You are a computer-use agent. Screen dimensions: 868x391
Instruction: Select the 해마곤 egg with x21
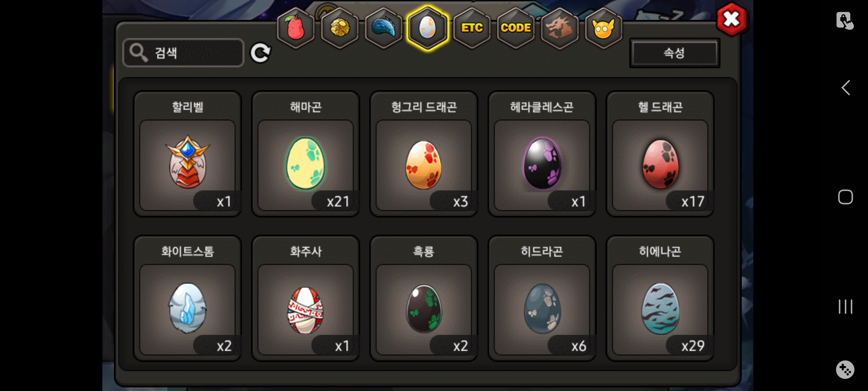pyautogui.click(x=306, y=154)
